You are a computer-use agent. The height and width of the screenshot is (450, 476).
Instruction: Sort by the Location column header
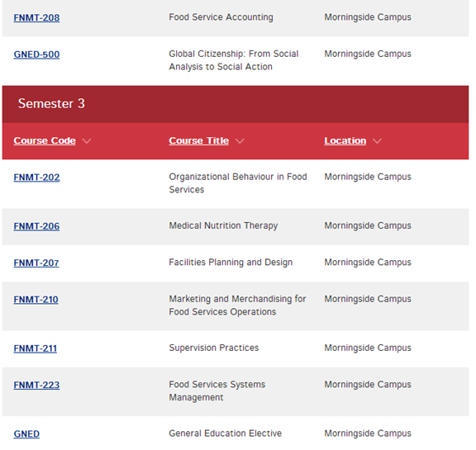(x=345, y=140)
